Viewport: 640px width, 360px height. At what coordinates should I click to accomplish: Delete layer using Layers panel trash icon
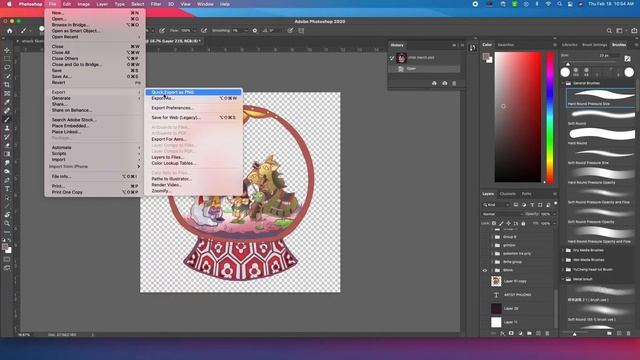pos(547,333)
